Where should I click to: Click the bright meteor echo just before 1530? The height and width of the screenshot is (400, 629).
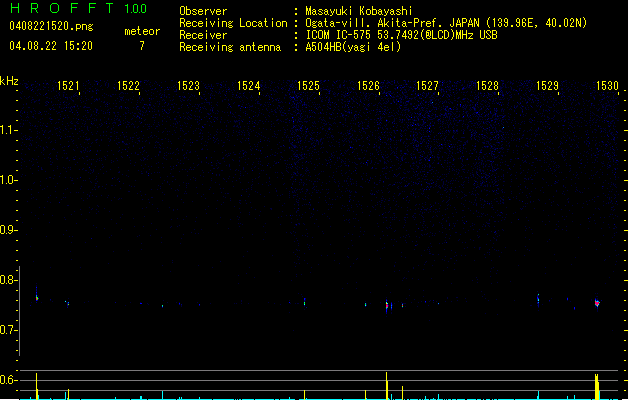(597, 303)
